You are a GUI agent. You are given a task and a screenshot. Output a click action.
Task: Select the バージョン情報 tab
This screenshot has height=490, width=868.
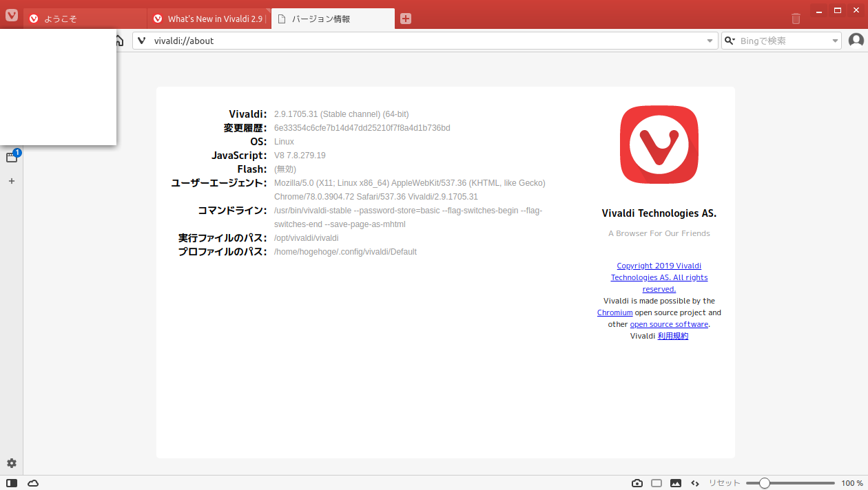pos(333,19)
